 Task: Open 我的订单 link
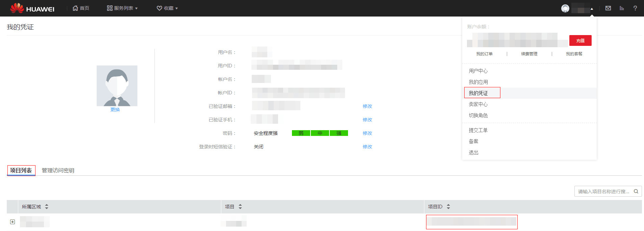[484, 54]
